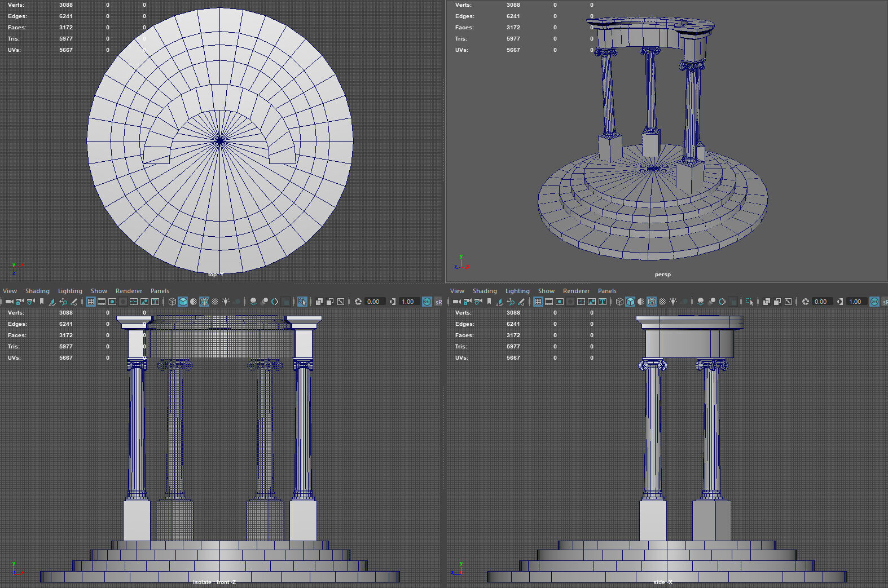Open Lighting menu in side panel
Image resolution: width=888 pixels, height=588 pixels.
[x=517, y=291]
